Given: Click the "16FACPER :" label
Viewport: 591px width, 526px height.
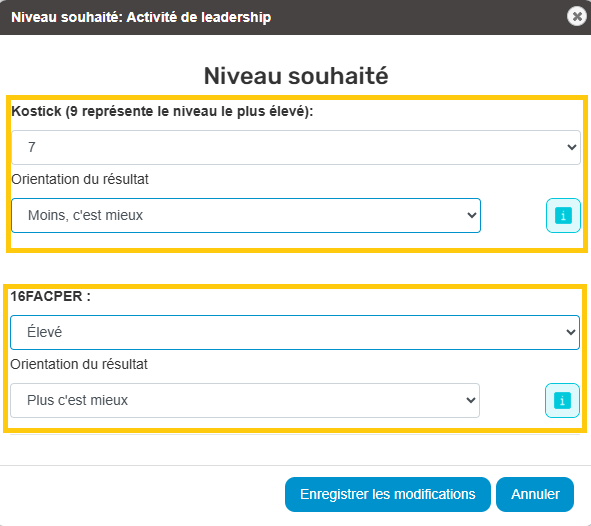Looking at the screenshot, I should (x=51, y=297).
